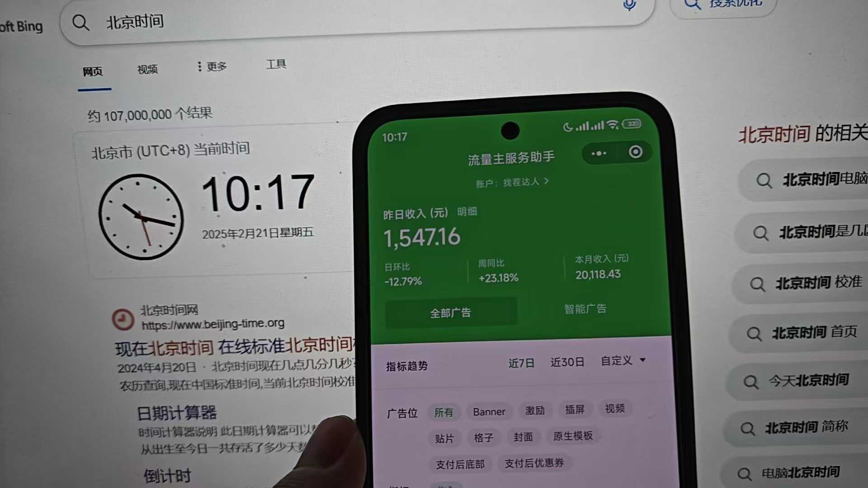
Task: Open 工具 dropdown on Bing toolbar
Action: pyautogui.click(x=275, y=65)
